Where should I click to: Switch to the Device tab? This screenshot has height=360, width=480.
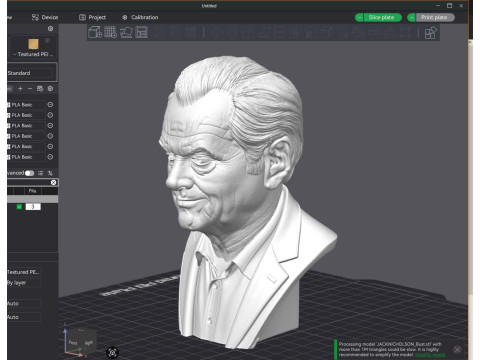click(x=45, y=17)
